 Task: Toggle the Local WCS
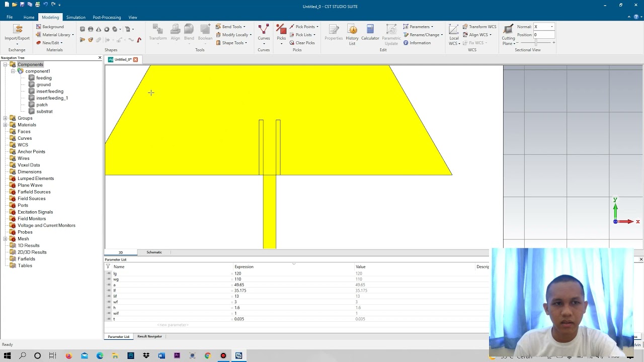point(454,35)
